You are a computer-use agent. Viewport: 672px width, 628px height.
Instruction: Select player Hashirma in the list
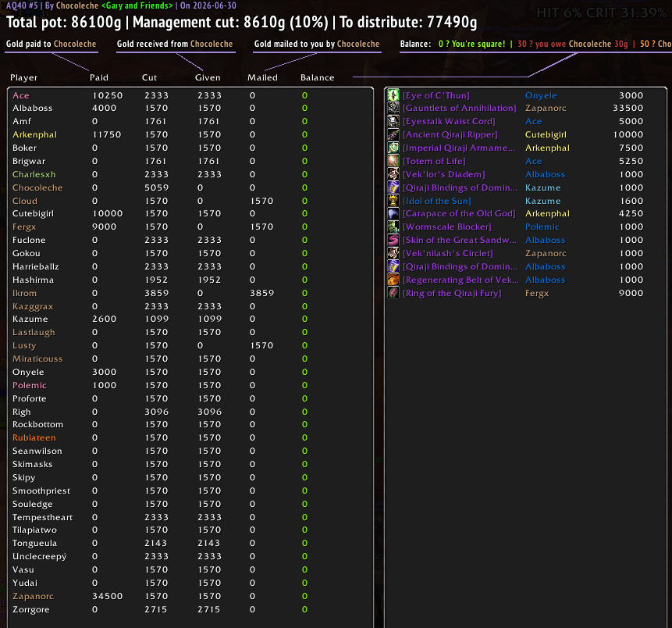tap(33, 280)
